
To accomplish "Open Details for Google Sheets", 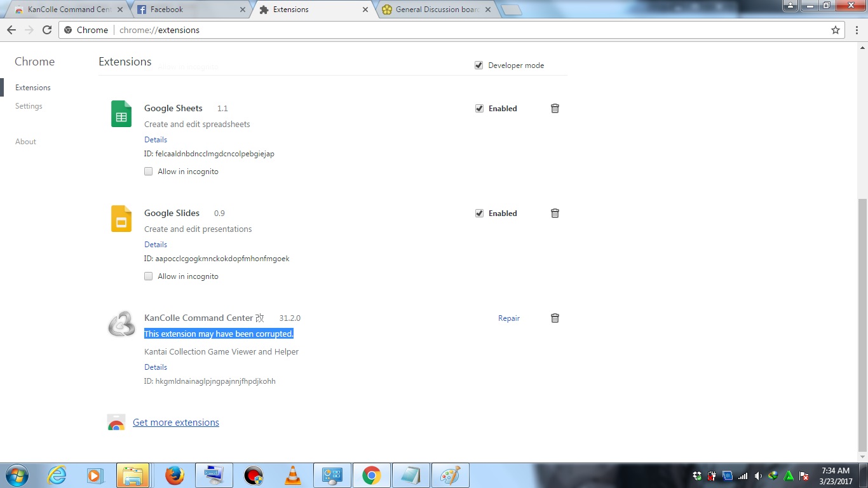I will [x=156, y=140].
